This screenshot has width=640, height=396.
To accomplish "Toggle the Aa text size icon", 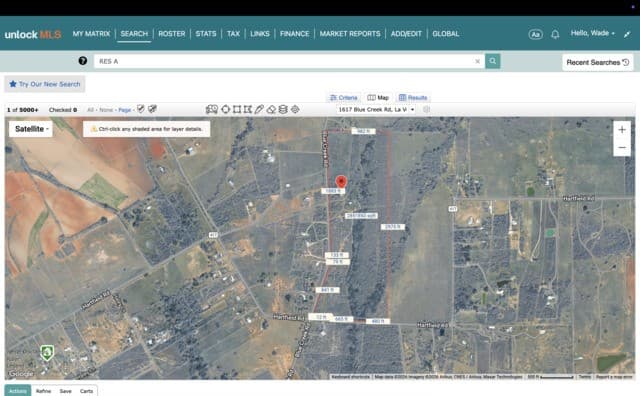I will click(x=535, y=34).
